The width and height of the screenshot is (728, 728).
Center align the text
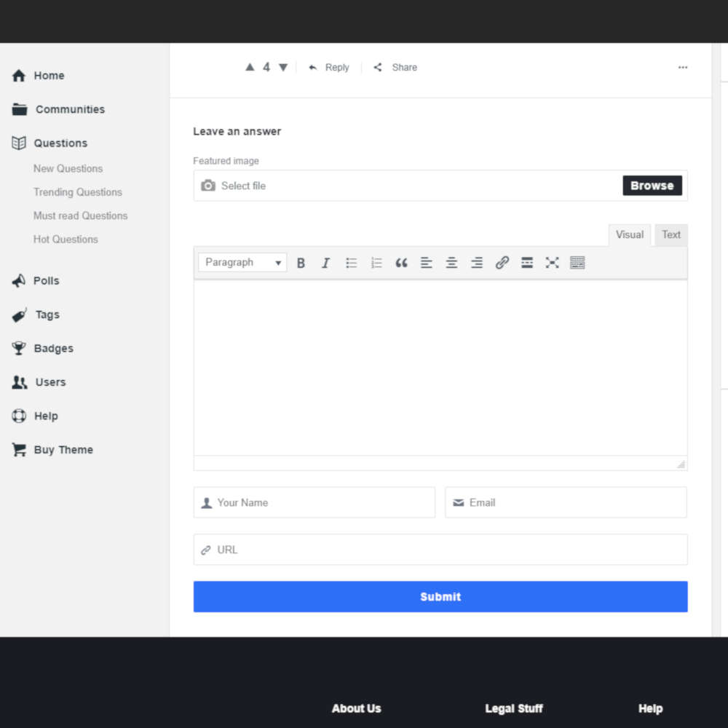pyautogui.click(x=451, y=263)
